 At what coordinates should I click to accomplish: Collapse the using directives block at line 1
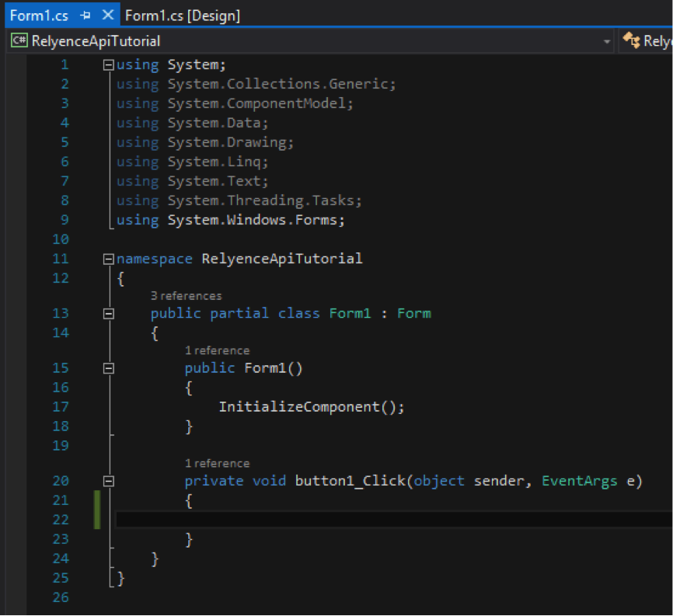[x=109, y=65]
